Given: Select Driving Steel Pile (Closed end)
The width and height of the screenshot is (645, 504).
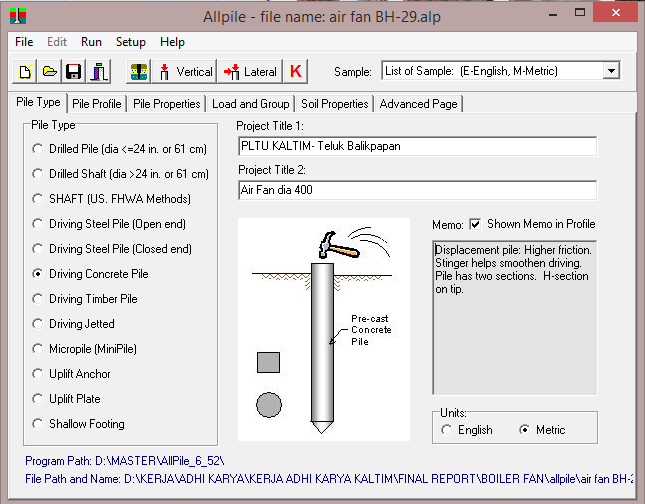Looking at the screenshot, I should (112, 249).
